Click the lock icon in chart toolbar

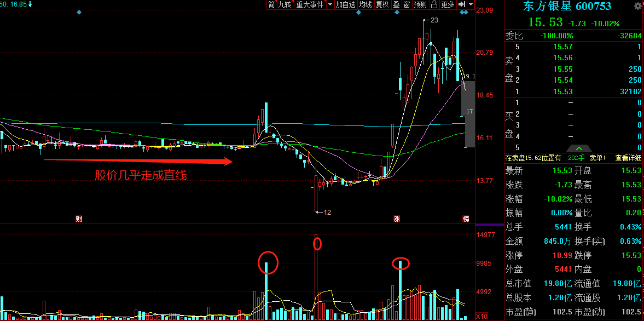[x=434, y=4]
